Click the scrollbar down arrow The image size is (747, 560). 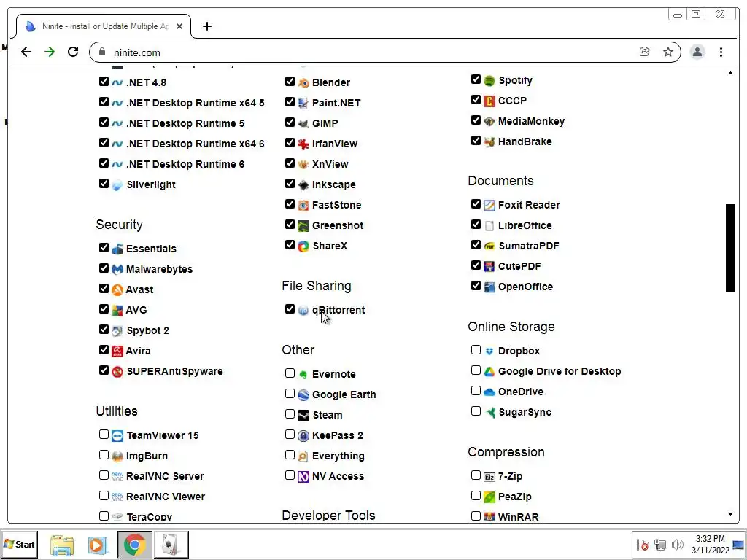(x=730, y=514)
